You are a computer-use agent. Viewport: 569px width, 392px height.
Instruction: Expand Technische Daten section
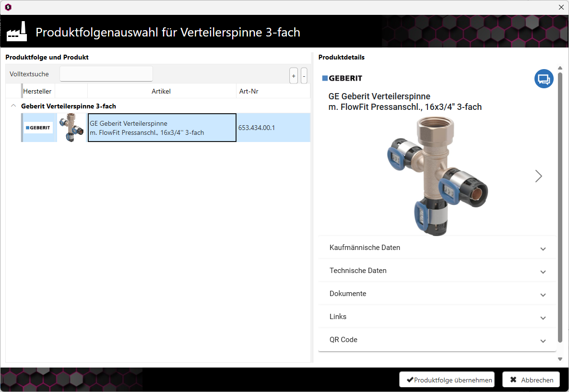pyautogui.click(x=437, y=271)
